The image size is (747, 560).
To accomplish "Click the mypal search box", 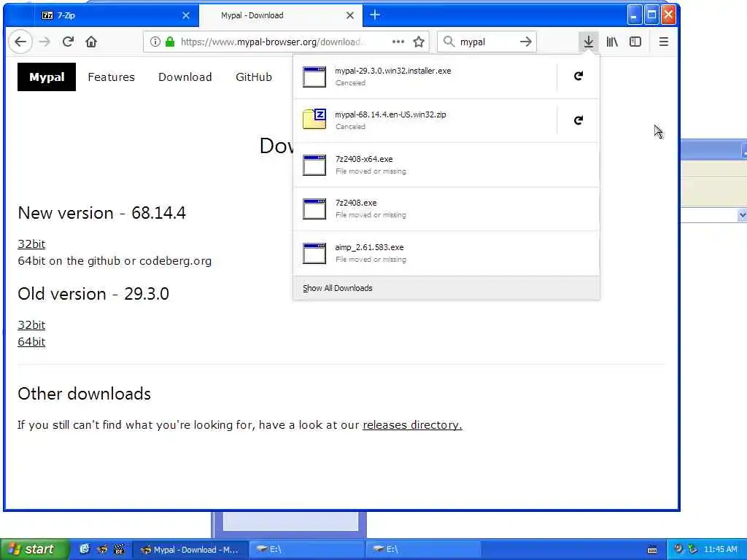I will (487, 42).
